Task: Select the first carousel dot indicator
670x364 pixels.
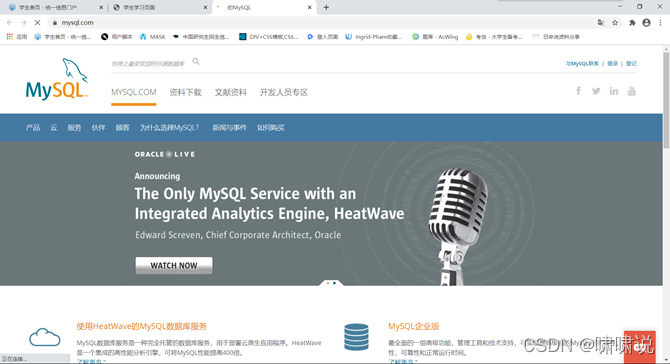Action: pyautogui.click(x=328, y=283)
